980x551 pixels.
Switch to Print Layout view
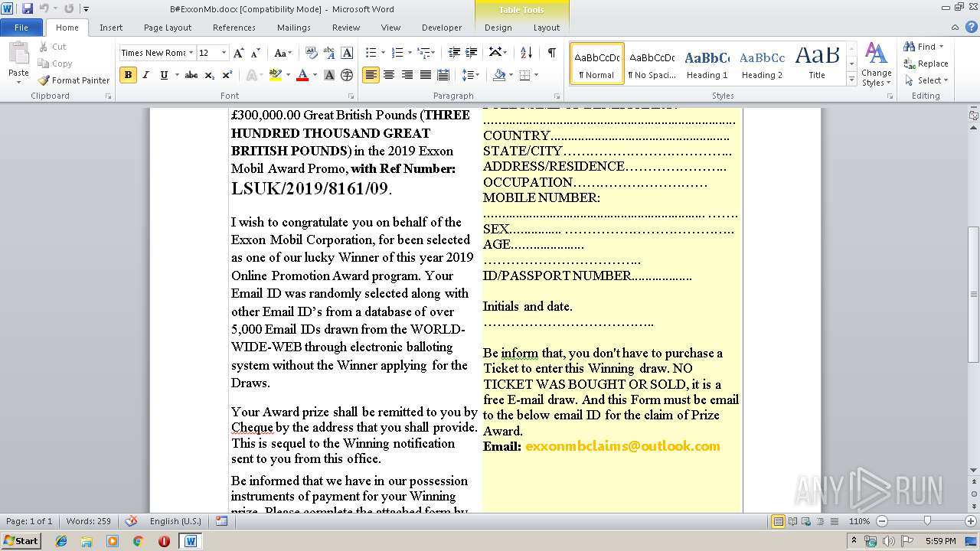tap(779, 521)
